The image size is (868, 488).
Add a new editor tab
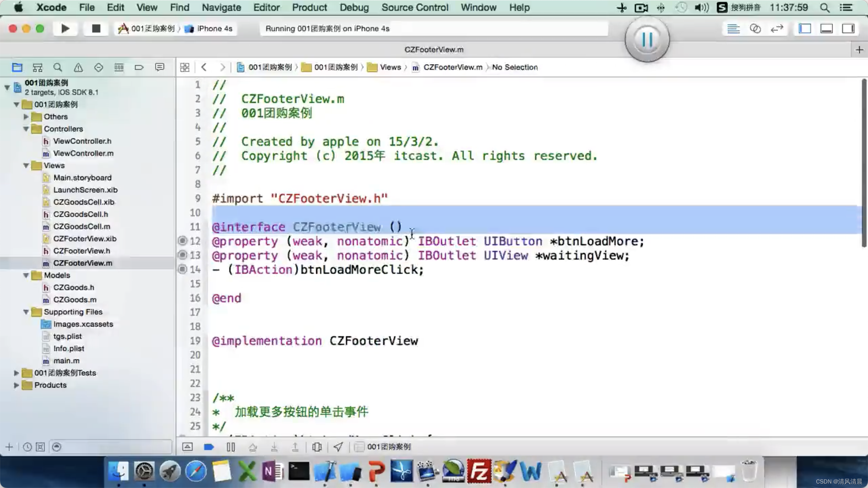[x=859, y=50]
